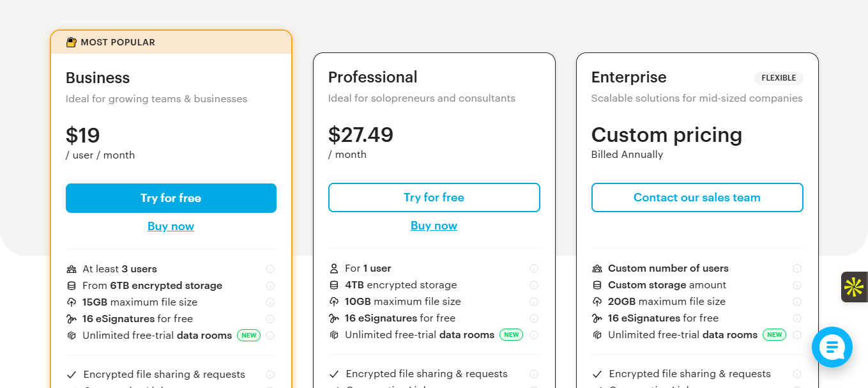Click info icon next to 20GB maximum file size
This screenshot has height=388, width=868.
[x=797, y=302]
